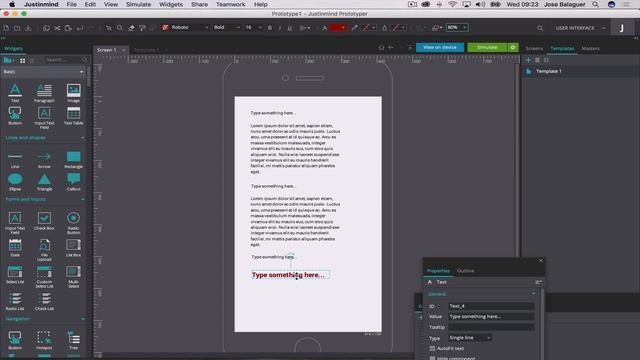Viewport: 640px width, 360px height.
Task: Enable the Hide component checkbox
Action: pos(432,358)
